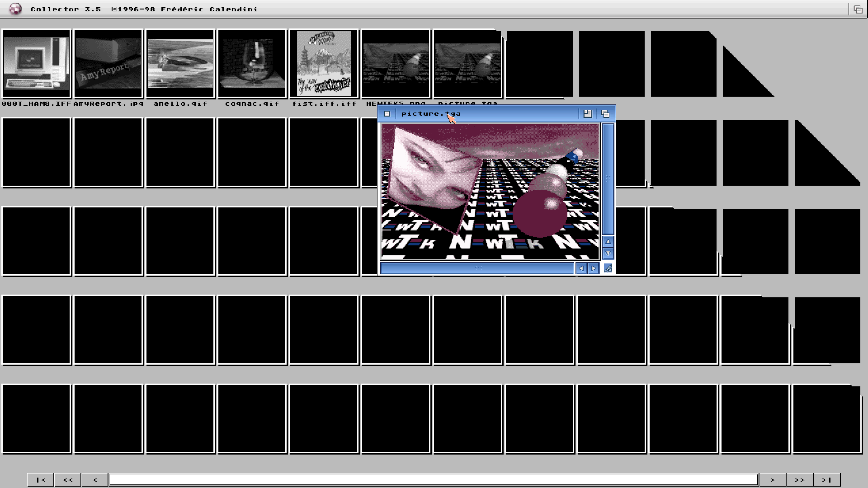Image resolution: width=868 pixels, height=488 pixels.
Task: Click the >> fast forward button
Action: click(x=800, y=479)
